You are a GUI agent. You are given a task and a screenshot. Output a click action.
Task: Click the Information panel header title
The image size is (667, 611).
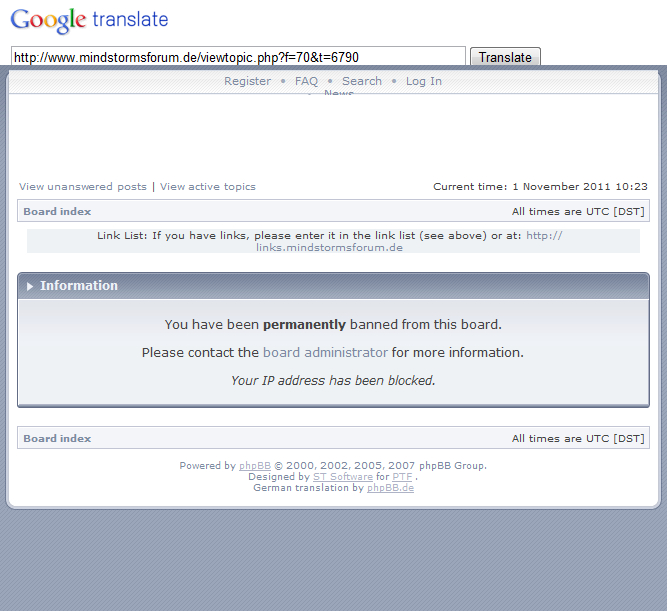pos(79,286)
